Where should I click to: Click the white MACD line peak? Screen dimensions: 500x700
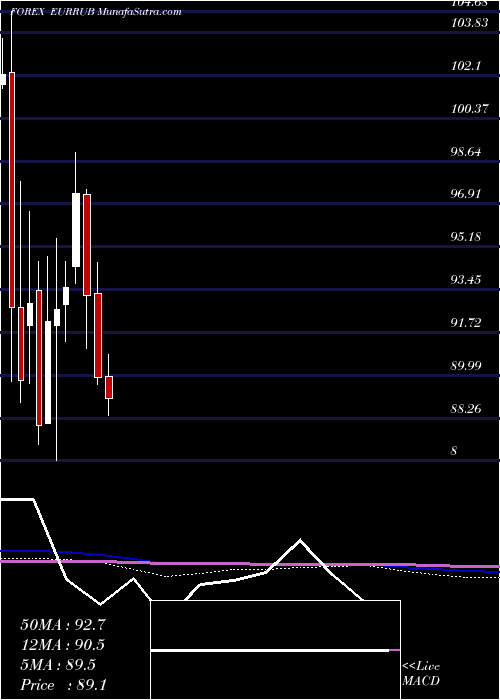coord(300,541)
